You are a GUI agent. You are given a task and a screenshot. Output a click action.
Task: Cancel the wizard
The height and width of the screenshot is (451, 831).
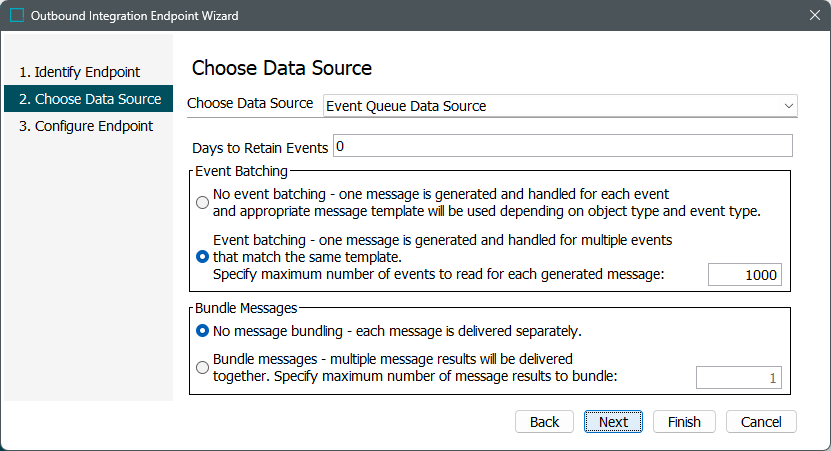pyautogui.click(x=761, y=421)
